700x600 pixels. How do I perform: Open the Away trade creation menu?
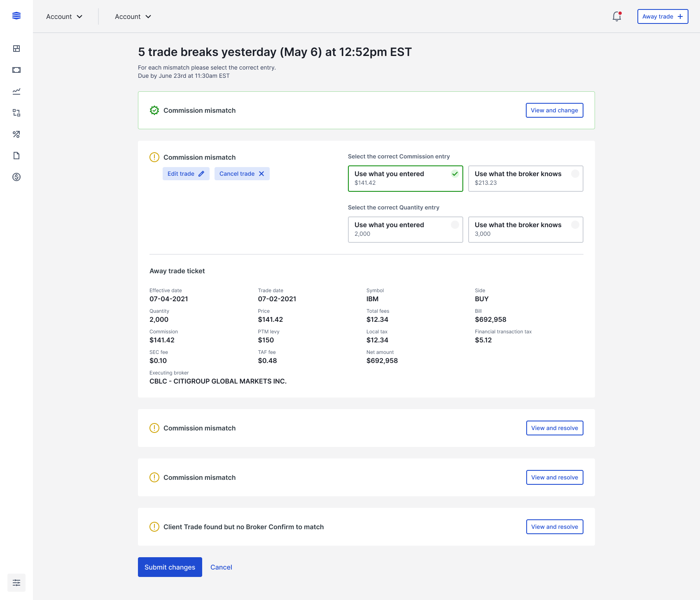[663, 16]
